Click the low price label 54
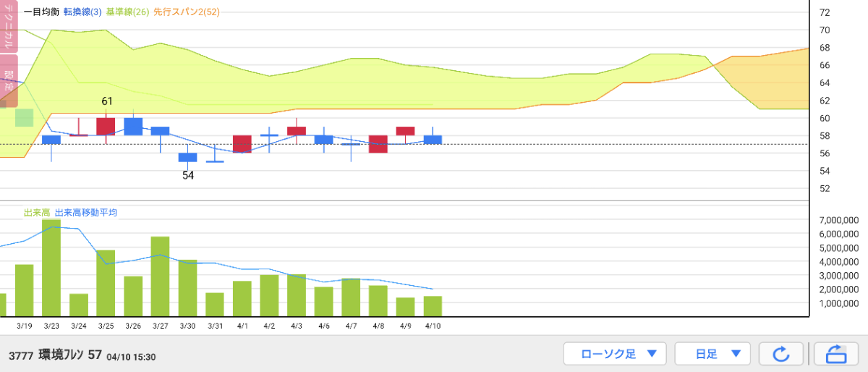Viewport: 868px width, 372px height. [188, 175]
